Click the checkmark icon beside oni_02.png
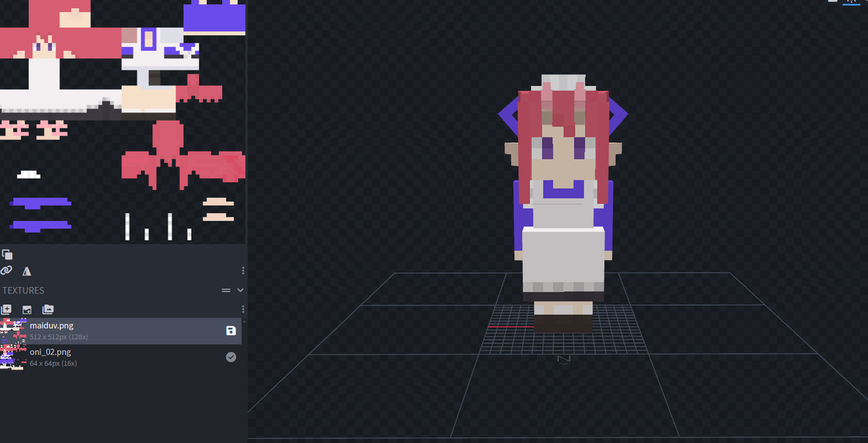This screenshot has width=868, height=443. (x=231, y=356)
